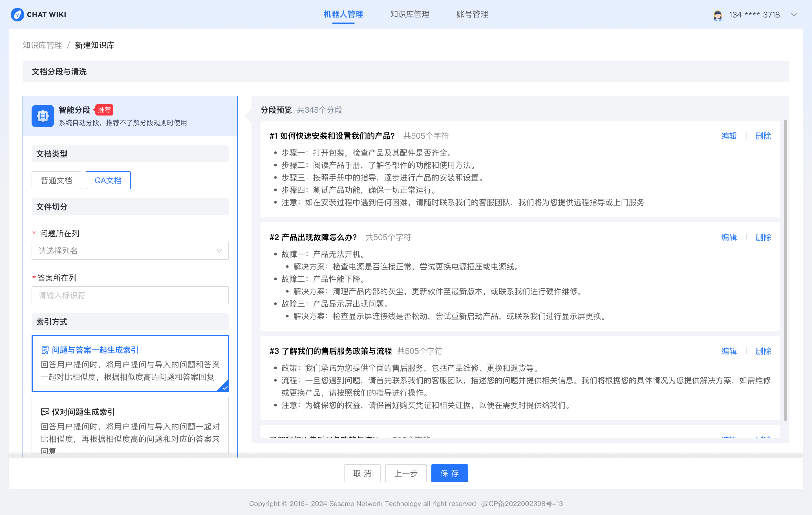Select 普通文档 document type
Screen dimensions: 812x515
click(56, 180)
